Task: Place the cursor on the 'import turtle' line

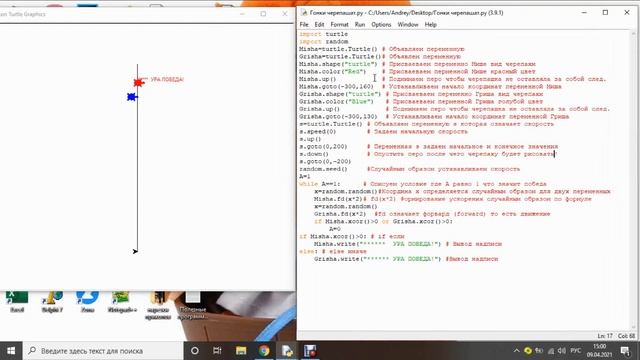Action: tap(323, 34)
